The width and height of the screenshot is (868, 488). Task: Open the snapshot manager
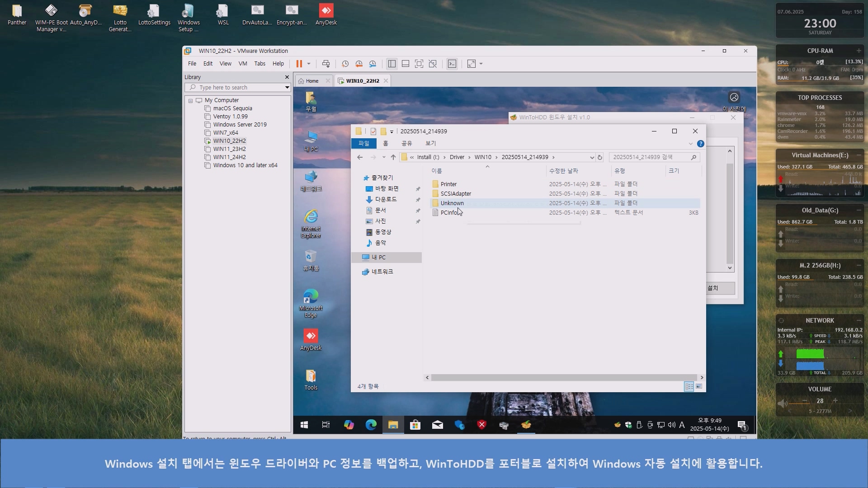pyautogui.click(x=373, y=64)
